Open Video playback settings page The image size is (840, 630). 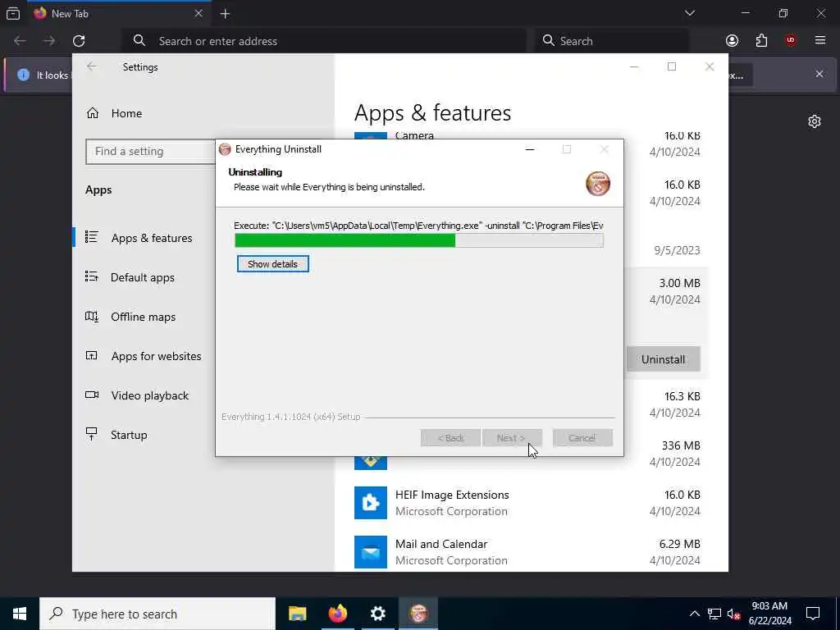[x=149, y=395]
